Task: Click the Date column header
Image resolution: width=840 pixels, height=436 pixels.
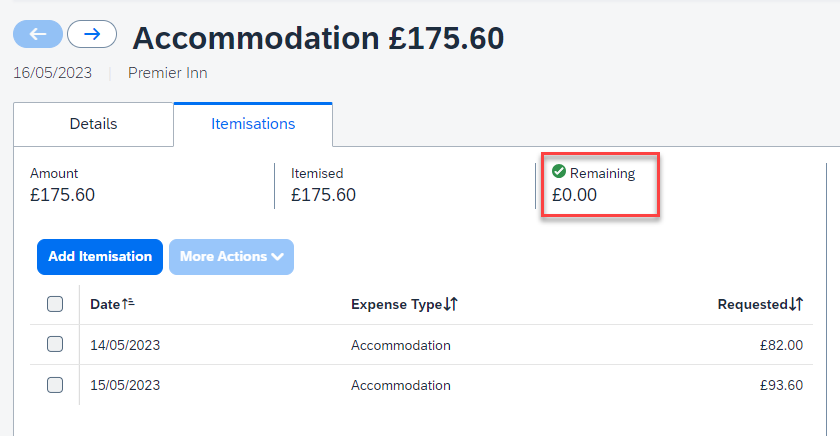Action: pyautogui.click(x=105, y=304)
